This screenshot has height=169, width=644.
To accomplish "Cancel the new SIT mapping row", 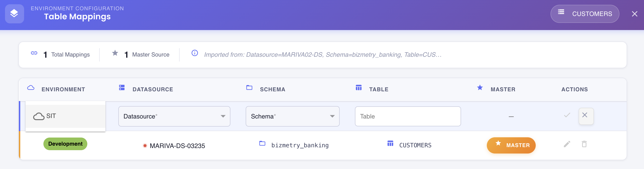I will pos(586,116).
